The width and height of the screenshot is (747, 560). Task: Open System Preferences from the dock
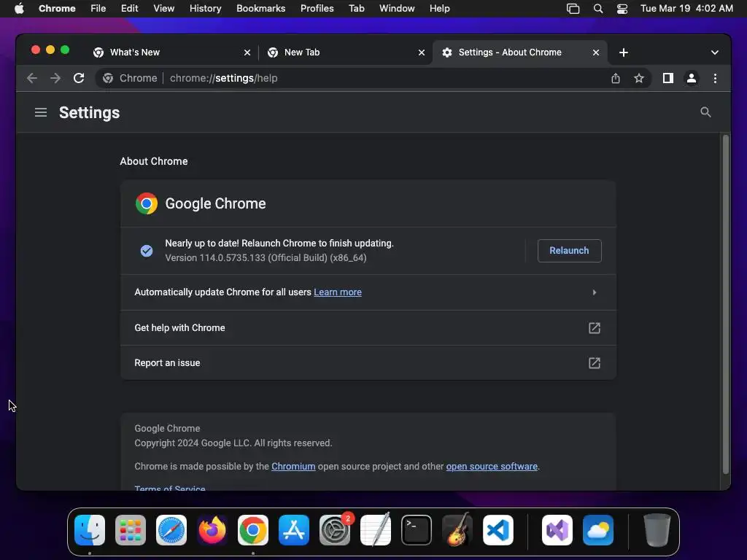tap(334, 530)
